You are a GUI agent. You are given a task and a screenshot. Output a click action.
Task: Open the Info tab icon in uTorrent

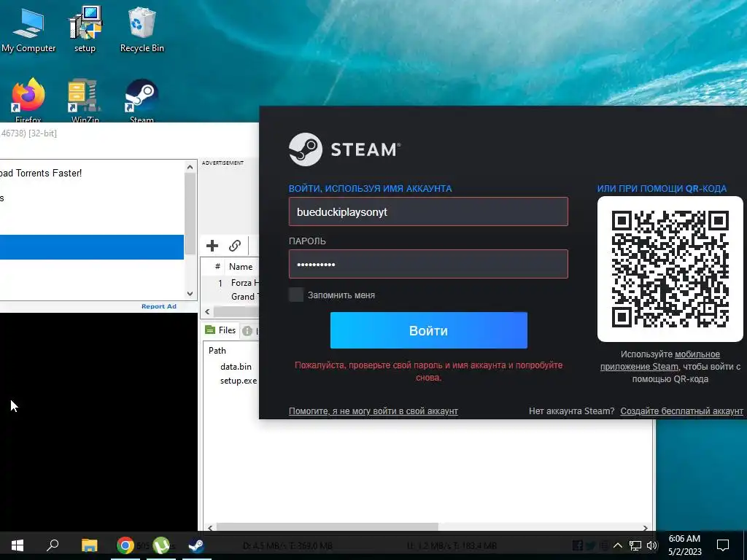point(247,331)
